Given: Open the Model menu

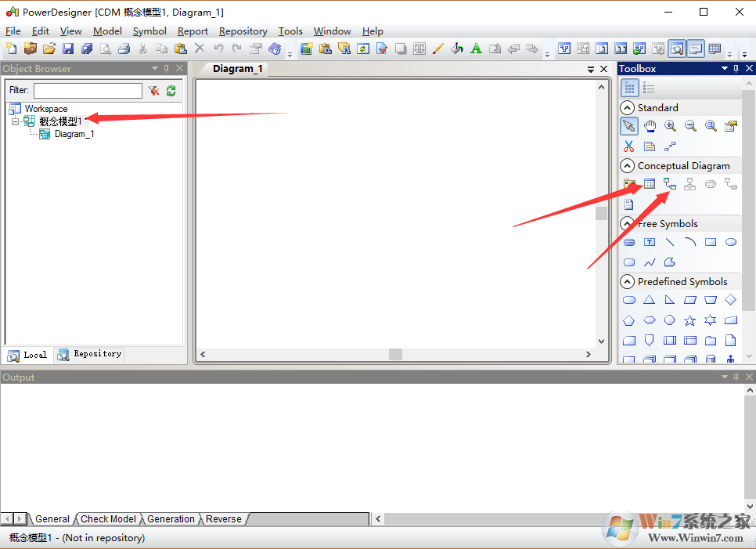Looking at the screenshot, I should click(x=107, y=31).
